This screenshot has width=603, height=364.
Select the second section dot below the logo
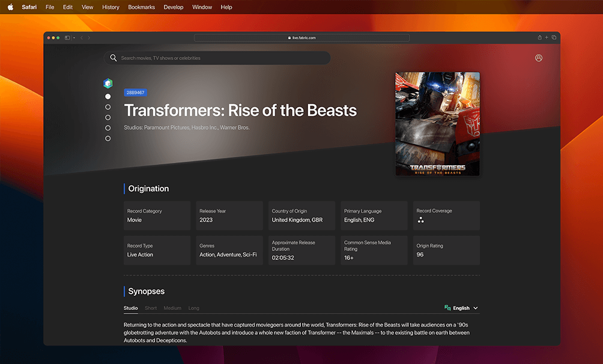(x=108, y=107)
